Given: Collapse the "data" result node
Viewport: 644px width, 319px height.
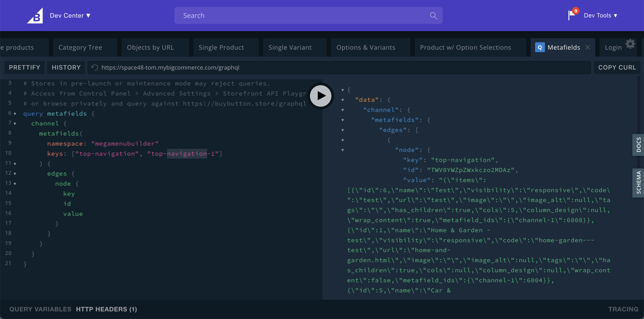Looking at the screenshot, I should (343, 100).
